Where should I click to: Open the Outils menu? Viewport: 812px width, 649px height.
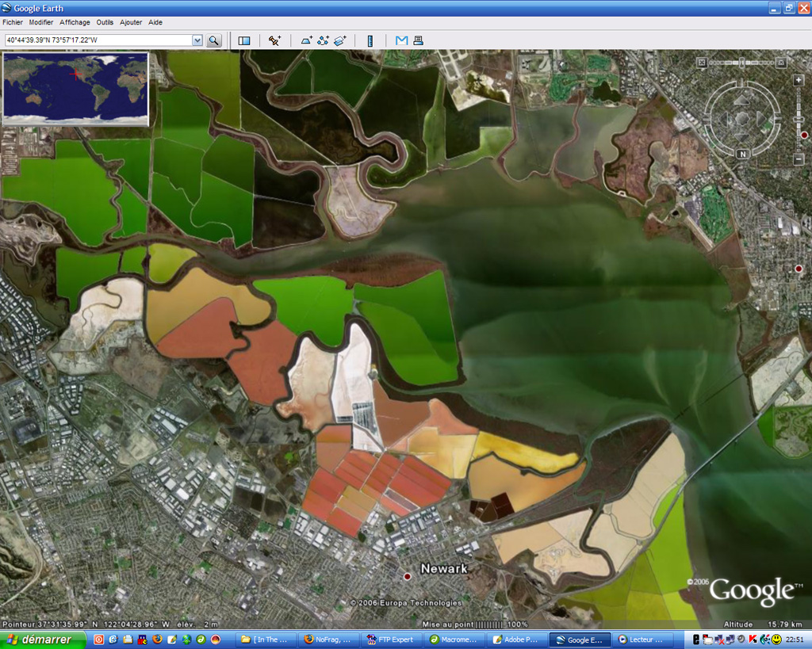(x=105, y=22)
